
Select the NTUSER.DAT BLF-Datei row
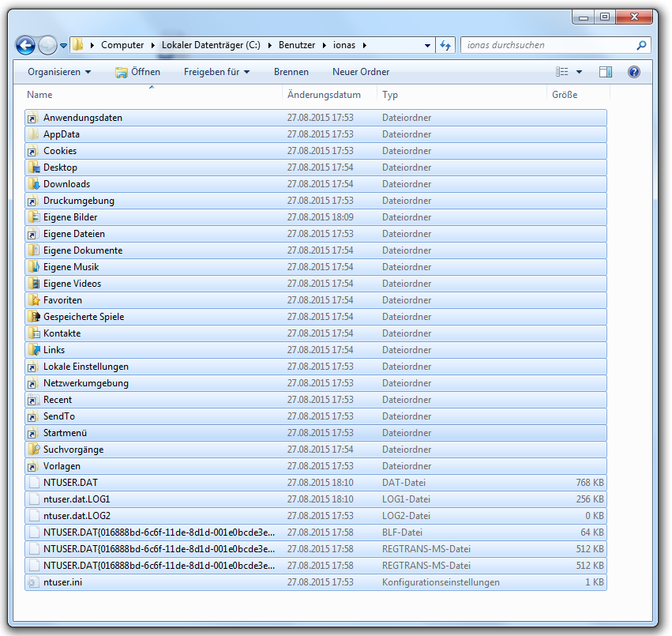(316, 533)
